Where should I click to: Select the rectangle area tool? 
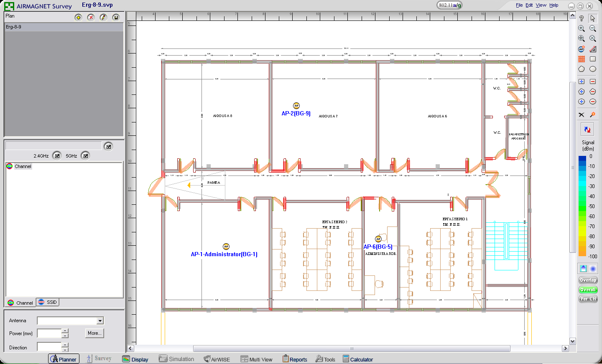[x=593, y=59]
